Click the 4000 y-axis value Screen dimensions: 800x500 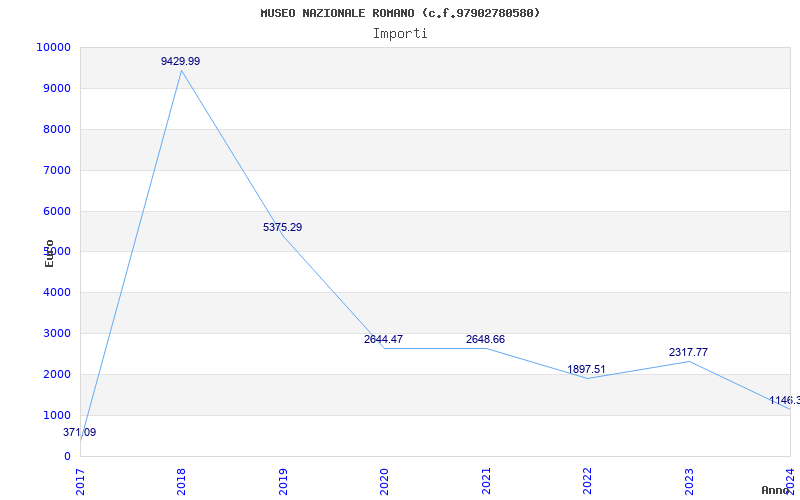(57, 293)
